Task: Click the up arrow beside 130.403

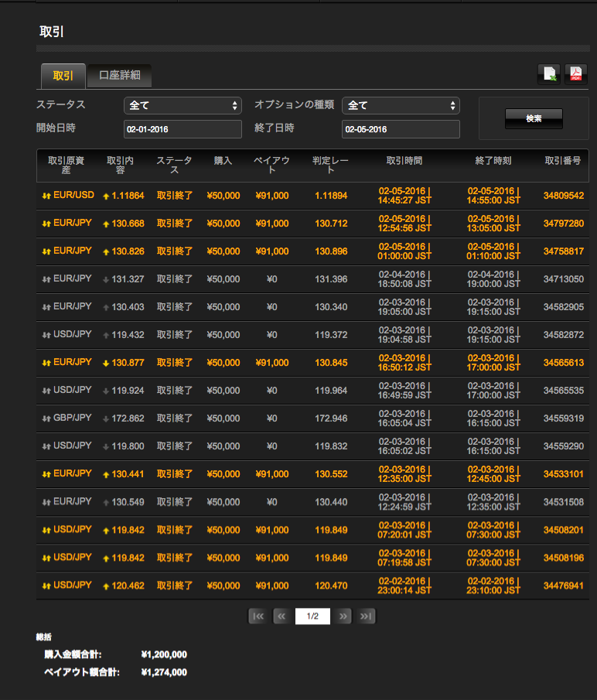Action: coord(106,307)
